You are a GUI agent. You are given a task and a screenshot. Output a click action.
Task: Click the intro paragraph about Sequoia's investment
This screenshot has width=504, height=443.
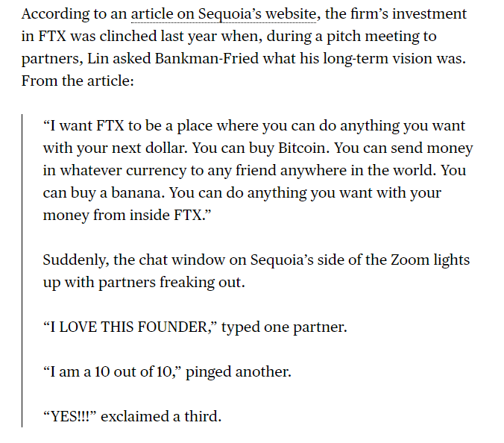tap(245, 47)
